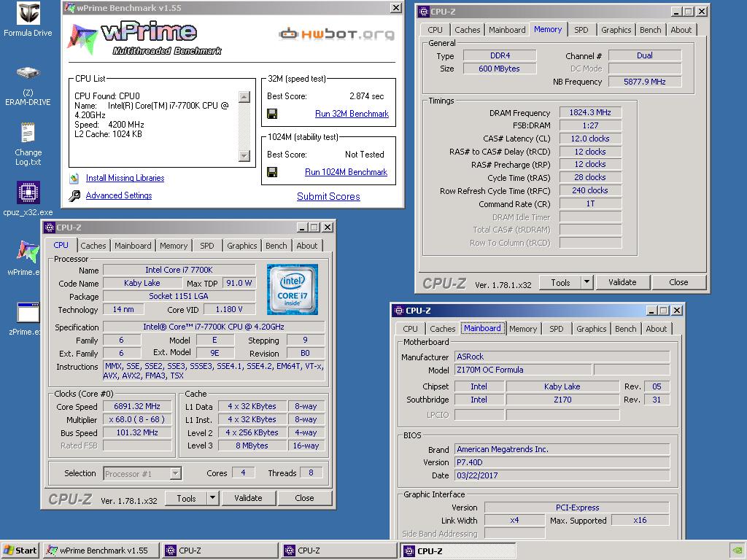Screen dimensions: 747x560
Task: Click Tools in the Memory window
Action: [x=560, y=282]
